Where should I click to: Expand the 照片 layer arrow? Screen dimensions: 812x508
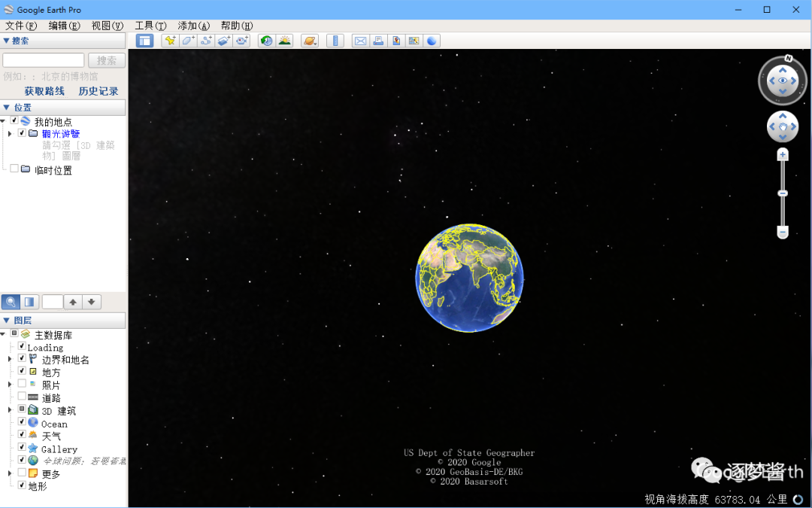tap(9, 384)
